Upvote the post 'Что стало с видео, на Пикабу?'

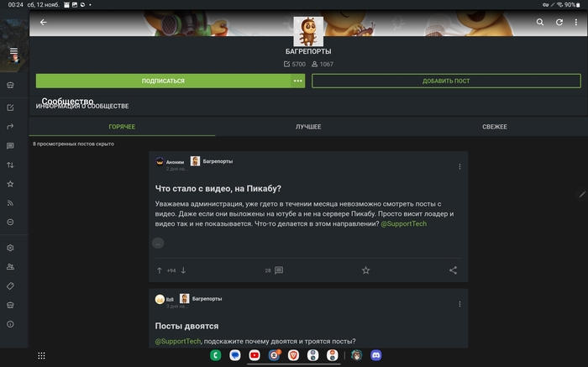[160, 270]
